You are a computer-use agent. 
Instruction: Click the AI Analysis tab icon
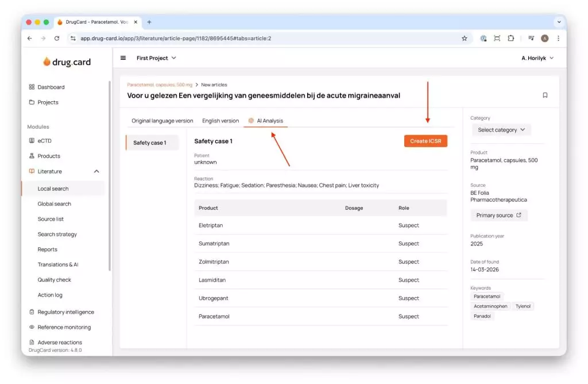(x=252, y=121)
